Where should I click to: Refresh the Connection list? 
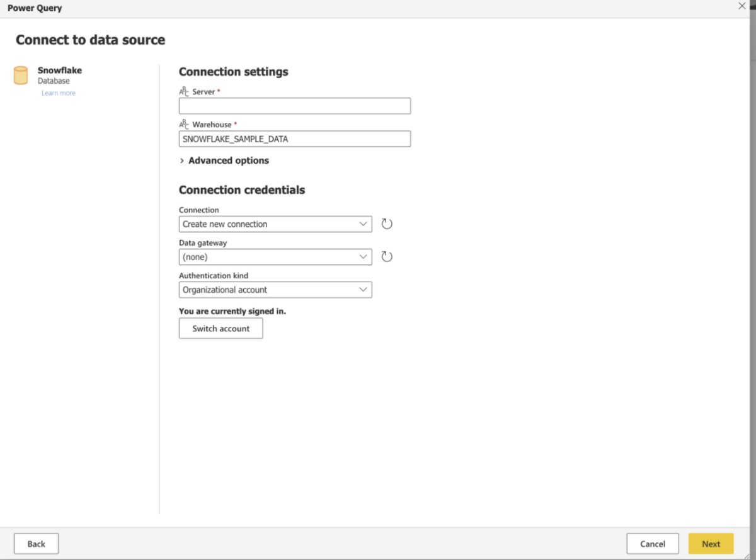coord(387,224)
